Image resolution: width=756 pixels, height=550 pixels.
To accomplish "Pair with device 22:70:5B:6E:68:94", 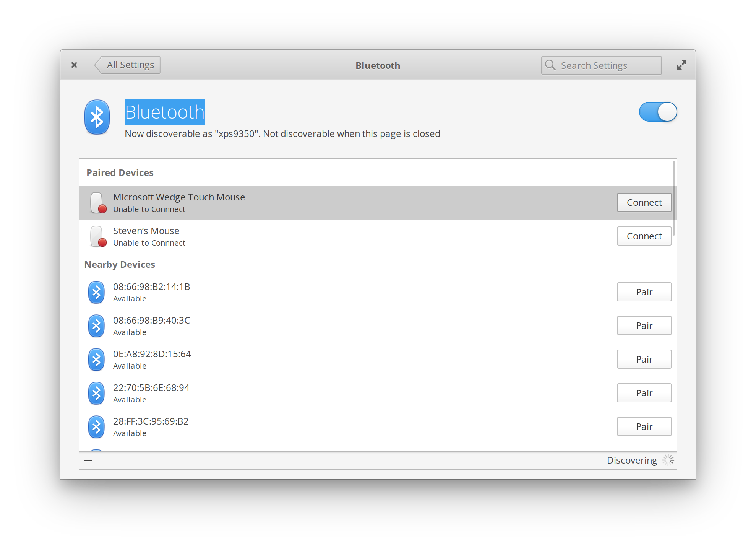I will coord(644,393).
